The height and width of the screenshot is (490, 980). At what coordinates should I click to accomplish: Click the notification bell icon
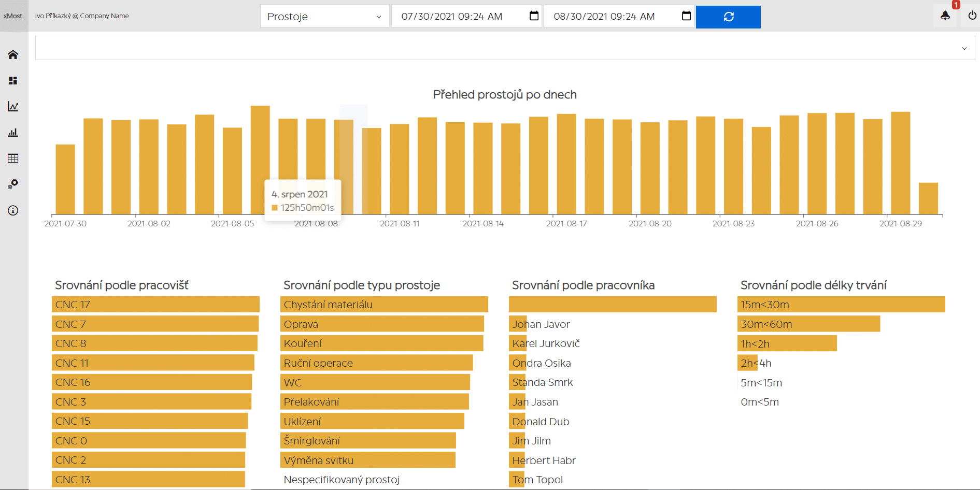[945, 16]
